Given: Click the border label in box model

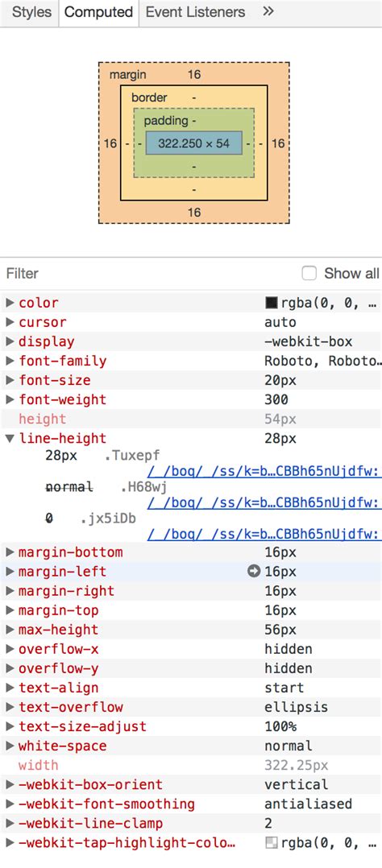Looking at the screenshot, I should 149,97.
